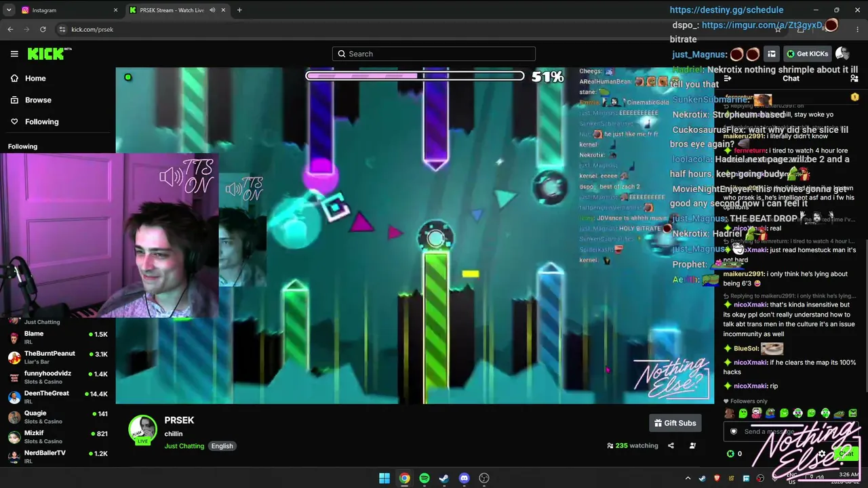Screen dimensions: 868x488
Task: Click nicoXmaki's username on the 'rip' message
Action: tap(750, 386)
